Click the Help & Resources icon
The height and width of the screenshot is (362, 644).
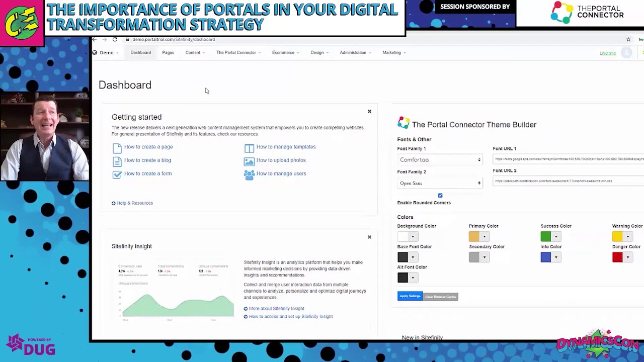[113, 203]
